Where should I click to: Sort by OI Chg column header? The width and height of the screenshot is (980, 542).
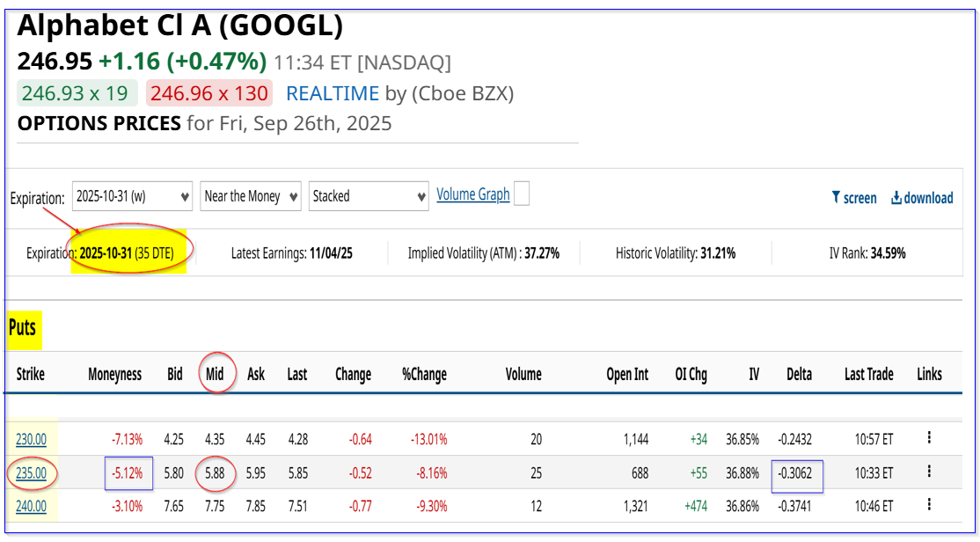691,375
